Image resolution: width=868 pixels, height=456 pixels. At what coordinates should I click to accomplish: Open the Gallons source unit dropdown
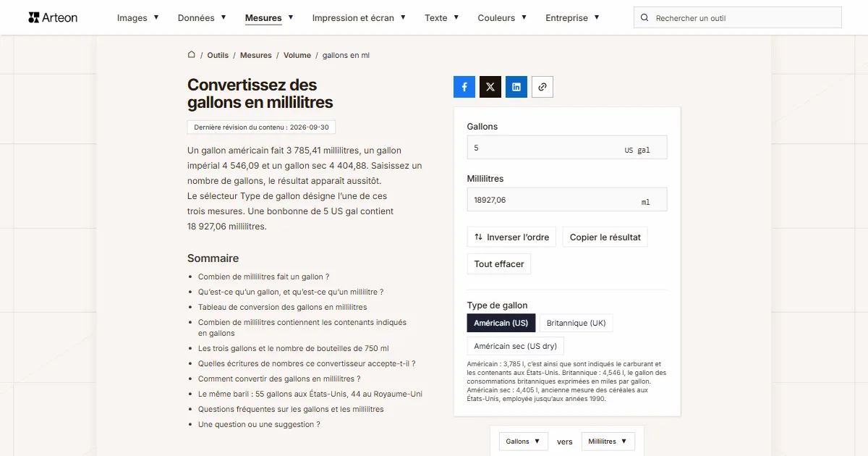coord(523,442)
